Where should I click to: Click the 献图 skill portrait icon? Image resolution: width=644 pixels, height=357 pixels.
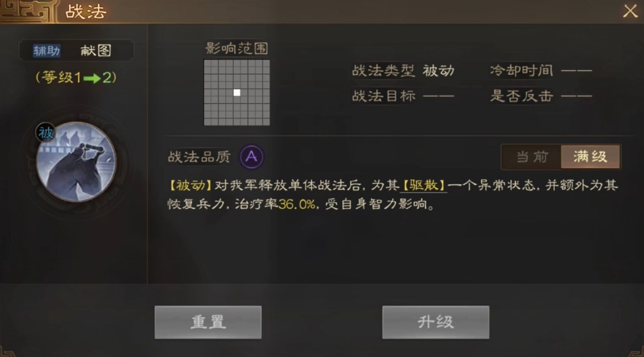tap(77, 162)
